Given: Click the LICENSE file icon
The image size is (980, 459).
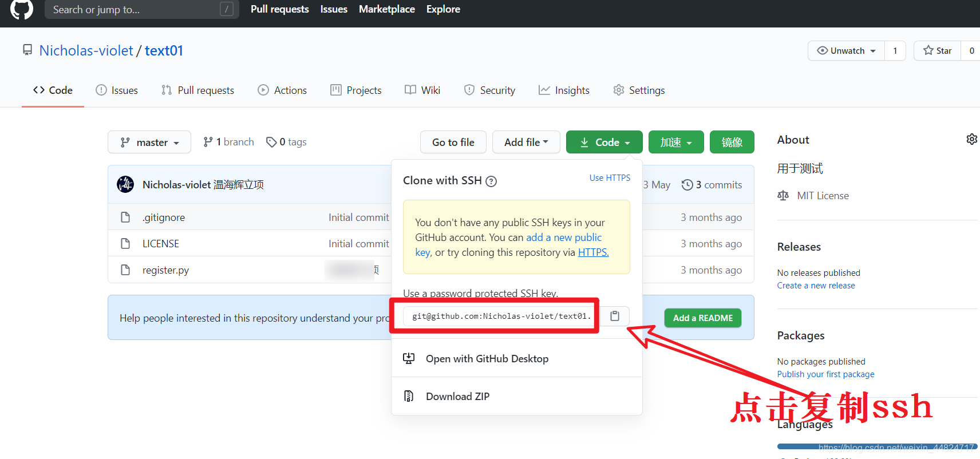Looking at the screenshot, I should click(125, 244).
